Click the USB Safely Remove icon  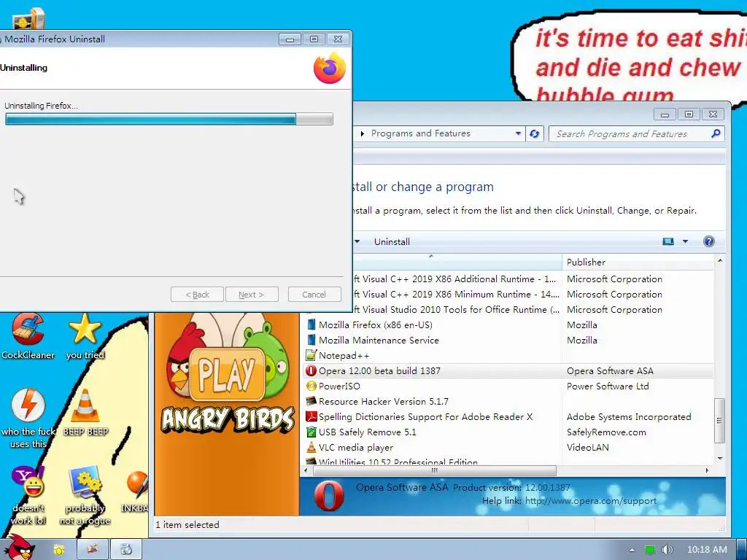tap(311, 432)
